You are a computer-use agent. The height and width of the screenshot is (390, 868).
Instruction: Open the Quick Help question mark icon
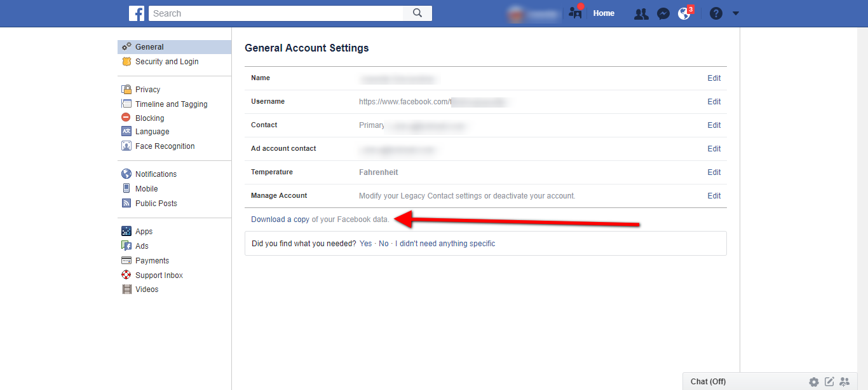tap(716, 13)
